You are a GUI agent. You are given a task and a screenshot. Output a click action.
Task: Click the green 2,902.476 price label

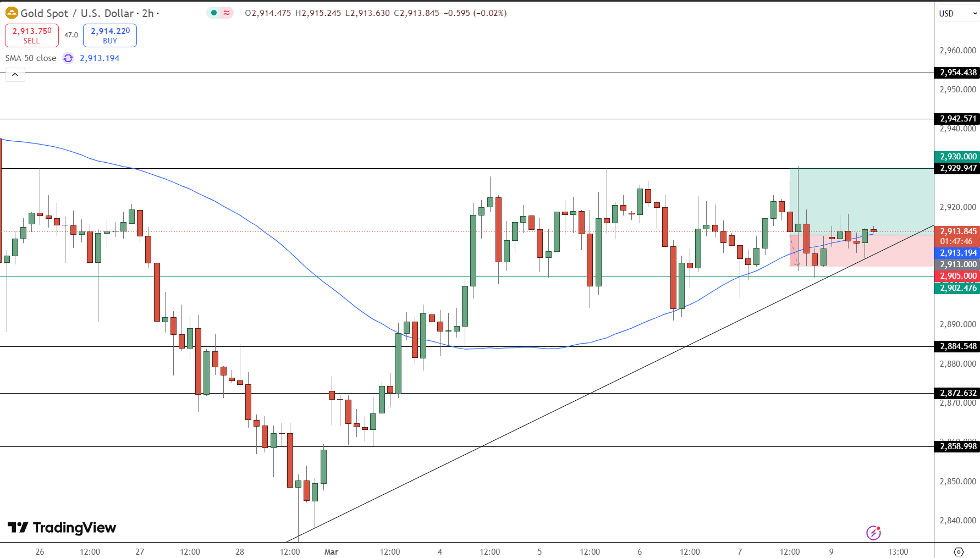[x=957, y=288]
